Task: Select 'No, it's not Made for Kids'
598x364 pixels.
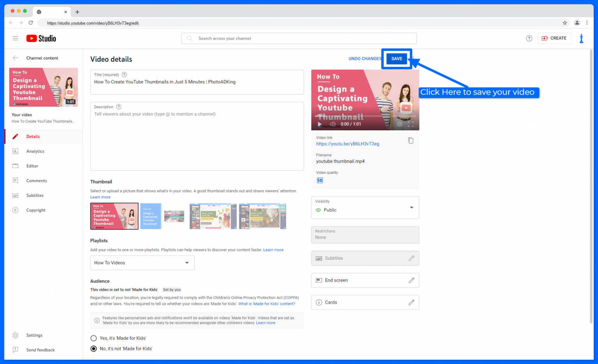Action: [x=93, y=348]
